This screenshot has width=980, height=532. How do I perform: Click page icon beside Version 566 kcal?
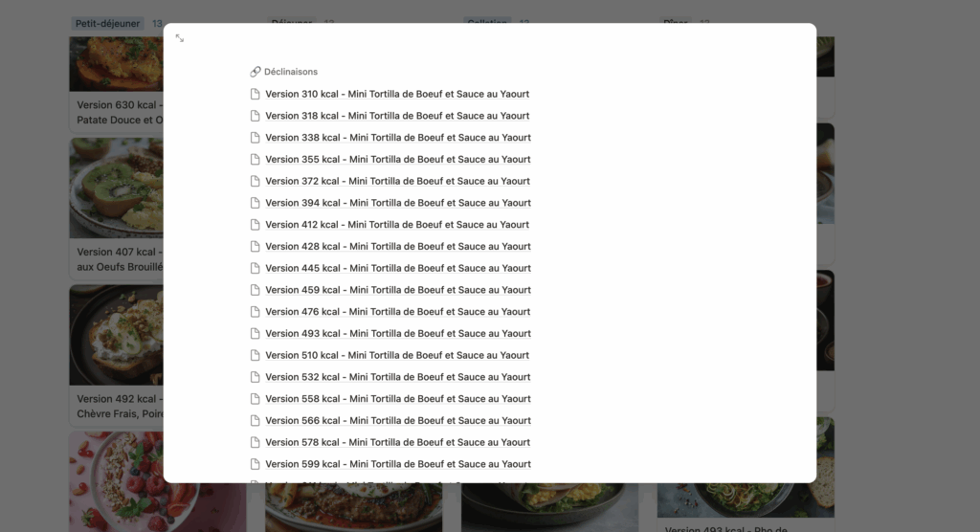pyautogui.click(x=255, y=421)
